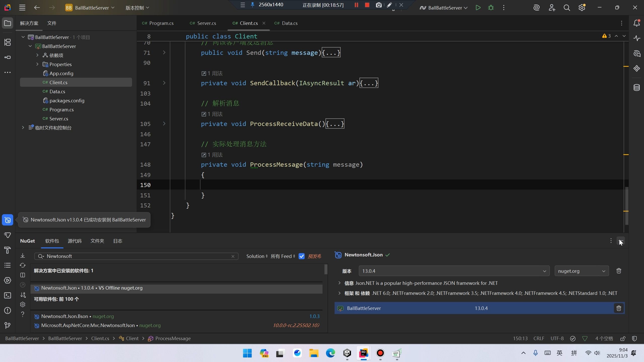Expand the Properties folder node
The width and height of the screenshot is (644, 362).
[x=37, y=64]
